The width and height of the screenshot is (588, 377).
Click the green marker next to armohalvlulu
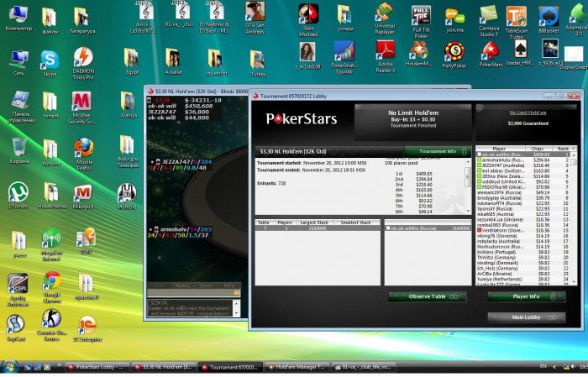point(479,160)
